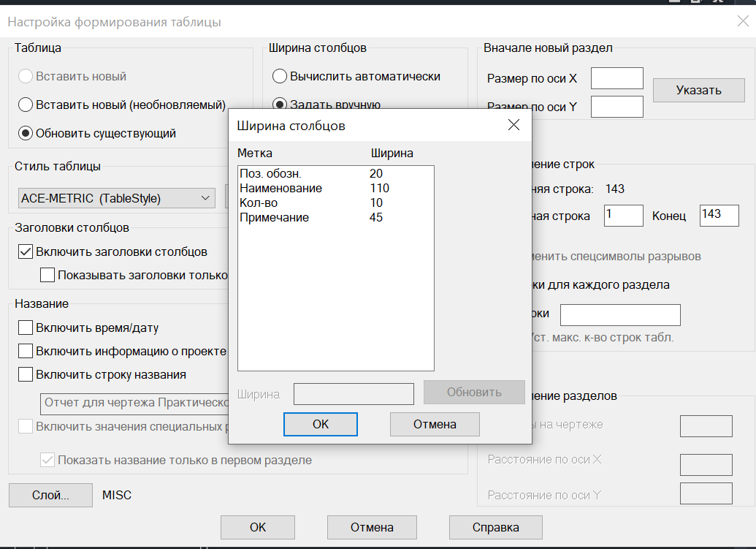Click the max rows per section input field
Viewport: 756px width, 549px height.
[620, 315]
